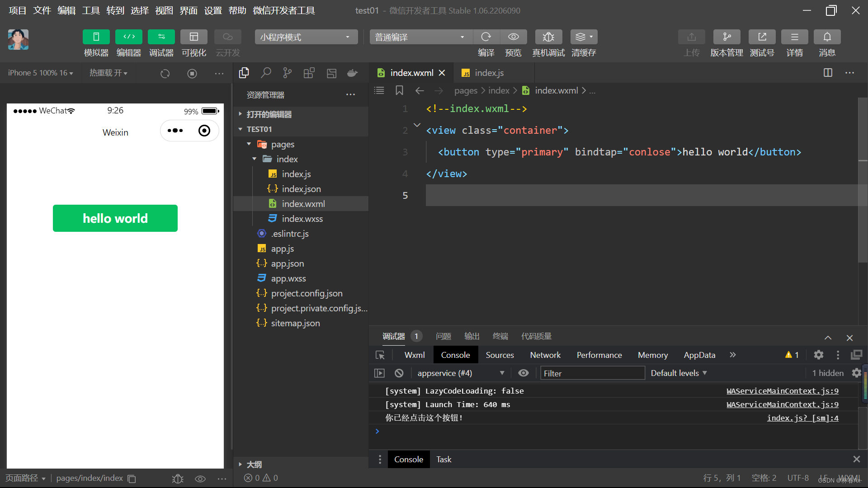Click the console Filter input field
Screen dimensions: 868x488
tap(592, 373)
